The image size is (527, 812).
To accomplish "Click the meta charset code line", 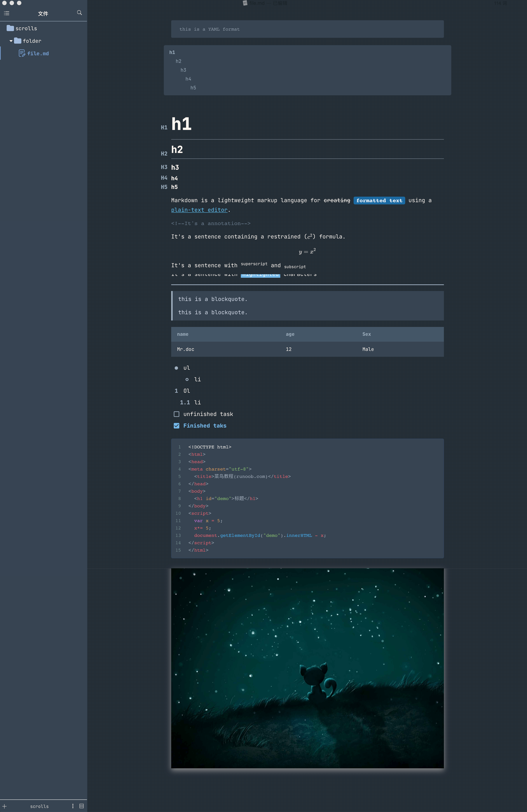I will pyautogui.click(x=220, y=469).
